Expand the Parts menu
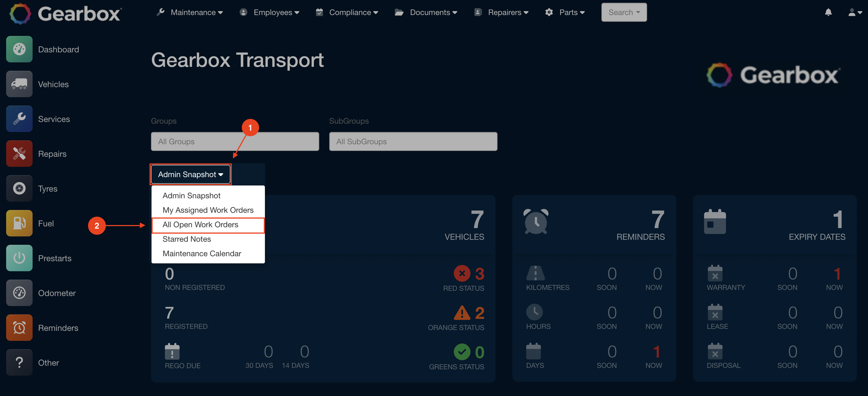868x396 pixels. point(565,13)
